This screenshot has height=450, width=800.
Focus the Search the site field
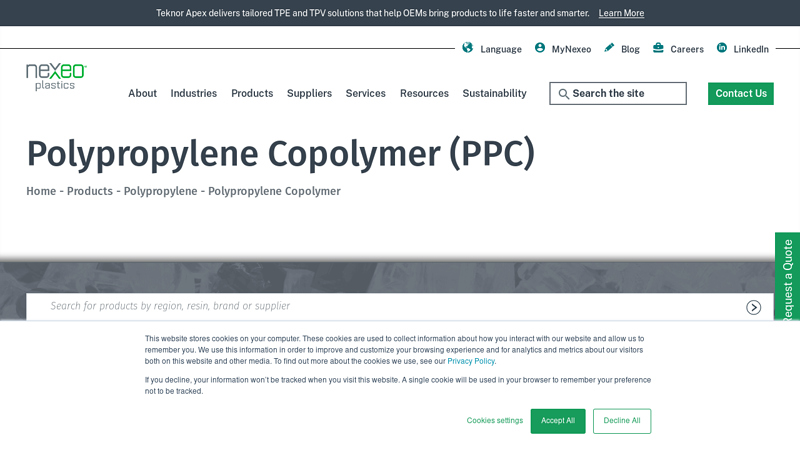618,93
